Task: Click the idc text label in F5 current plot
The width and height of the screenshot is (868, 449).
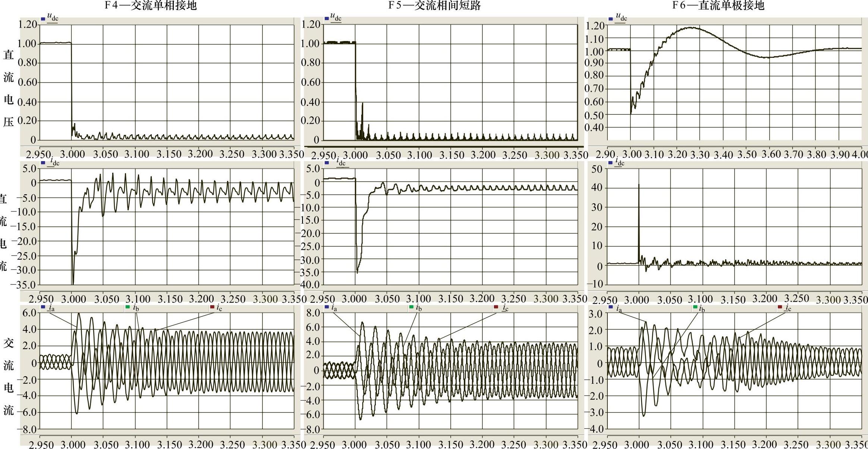Action: pos(341,162)
